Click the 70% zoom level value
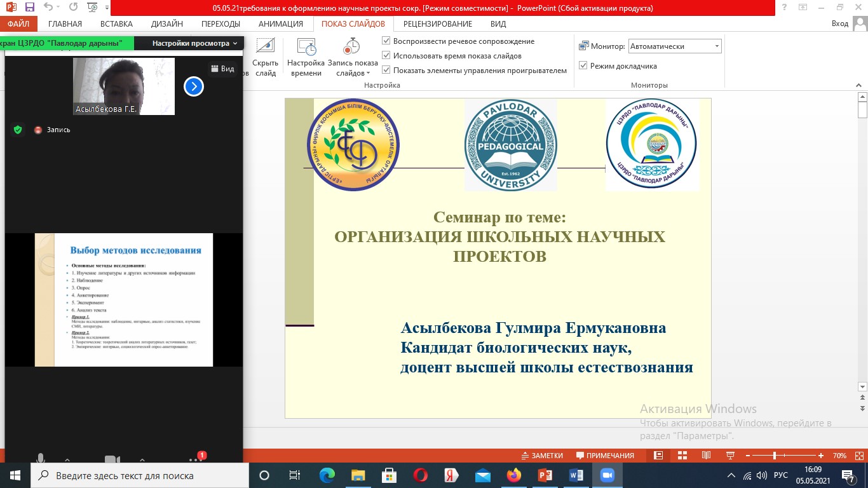Viewport: 868px width, 488px height. click(839, 456)
